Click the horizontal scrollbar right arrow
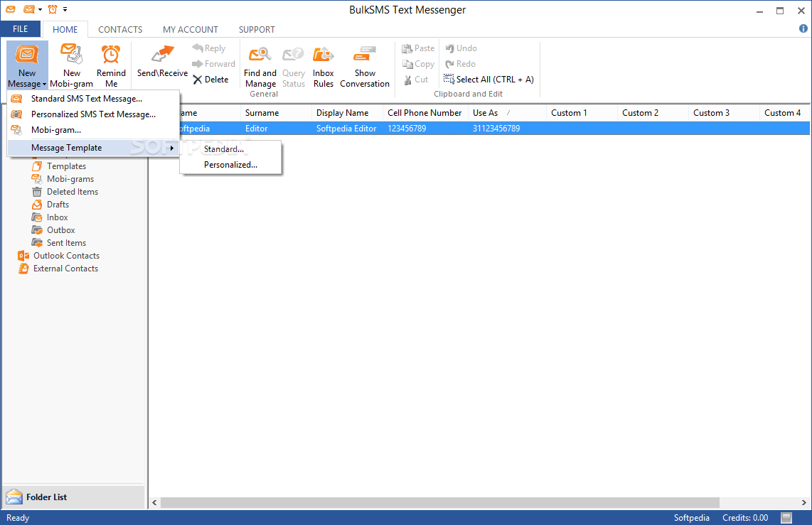 (x=803, y=503)
